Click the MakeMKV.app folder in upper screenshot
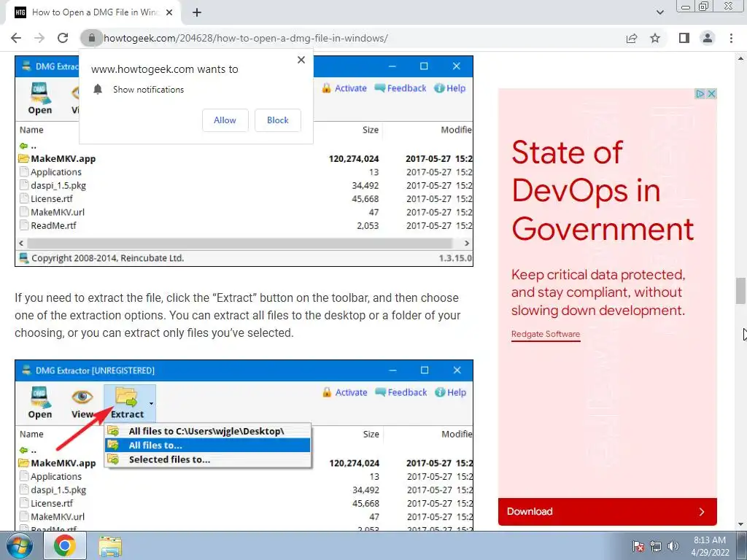 click(x=57, y=158)
